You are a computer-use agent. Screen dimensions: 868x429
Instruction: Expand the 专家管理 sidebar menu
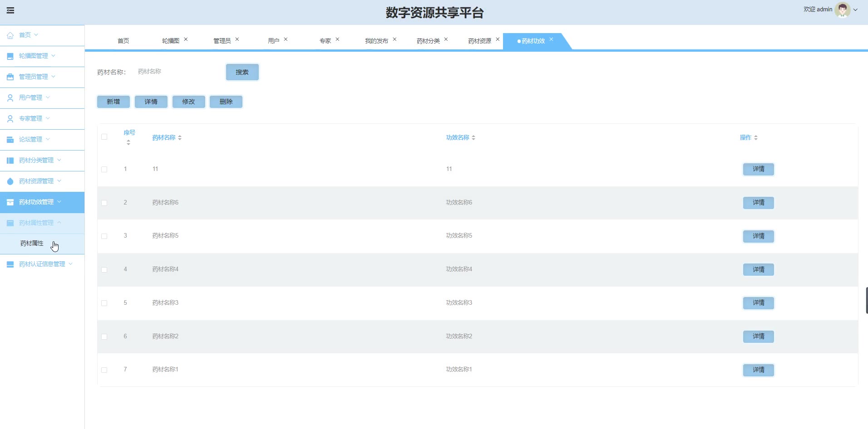[48, 118]
